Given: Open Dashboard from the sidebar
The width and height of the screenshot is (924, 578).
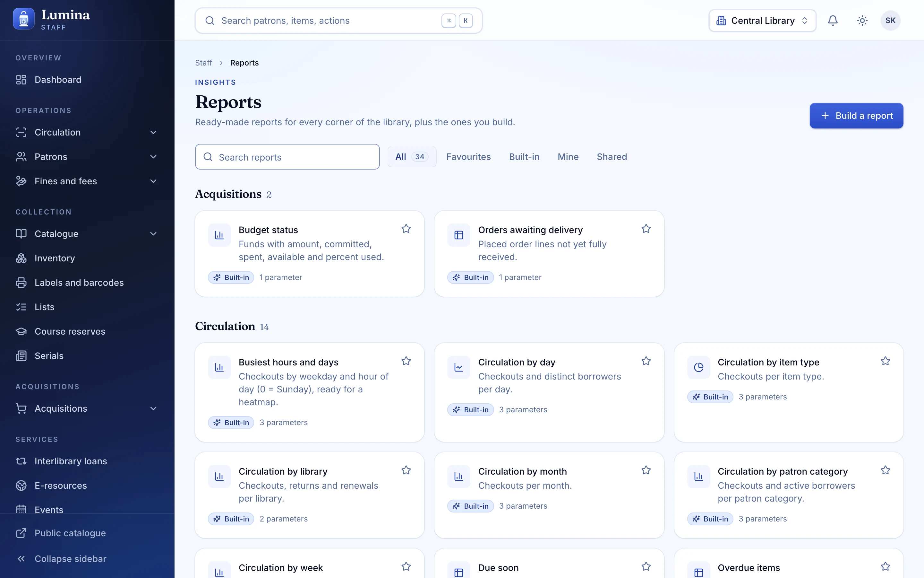Looking at the screenshot, I should click(x=87, y=80).
